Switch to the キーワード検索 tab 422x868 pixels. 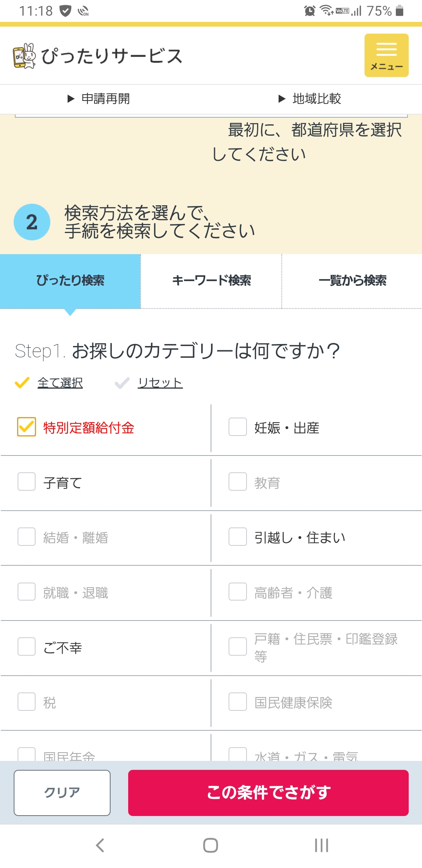point(211,281)
